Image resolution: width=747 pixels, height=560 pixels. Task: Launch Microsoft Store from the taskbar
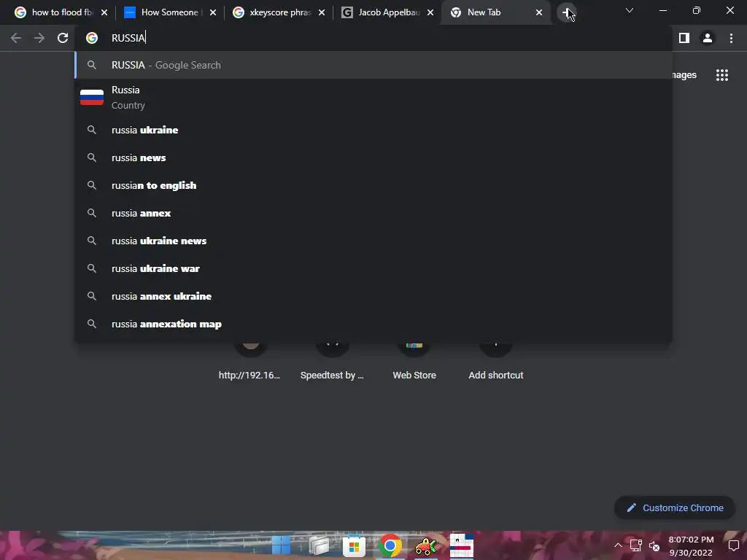354,545
